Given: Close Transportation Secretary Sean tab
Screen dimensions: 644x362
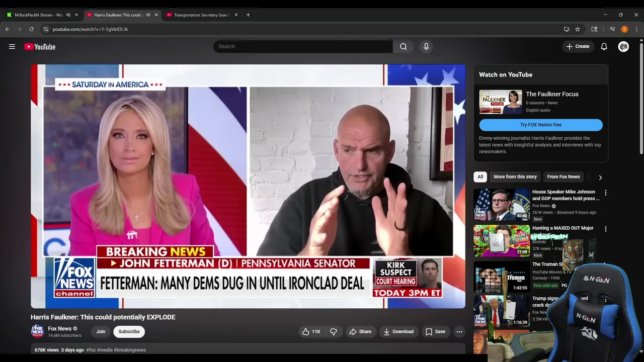Looking at the screenshot, I should [x=236, y=15].
